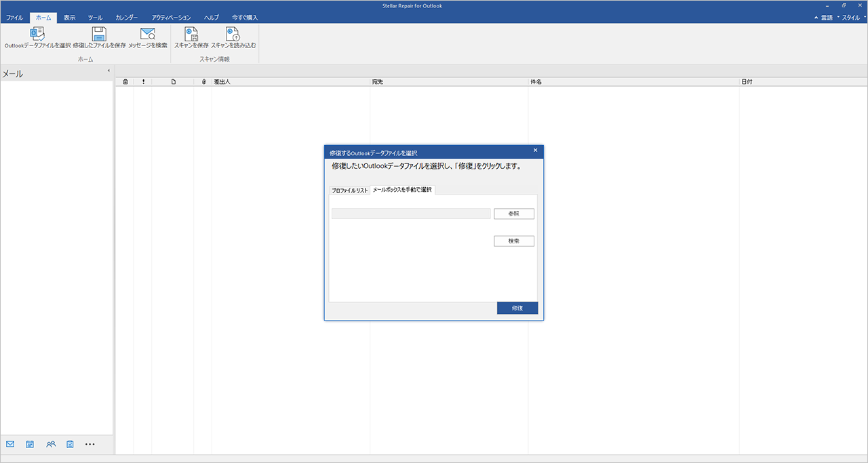This screenshot has height=463, width=868.
Task: Select the 今すぐ購入 ribbon tab
Action: [245, 18]
